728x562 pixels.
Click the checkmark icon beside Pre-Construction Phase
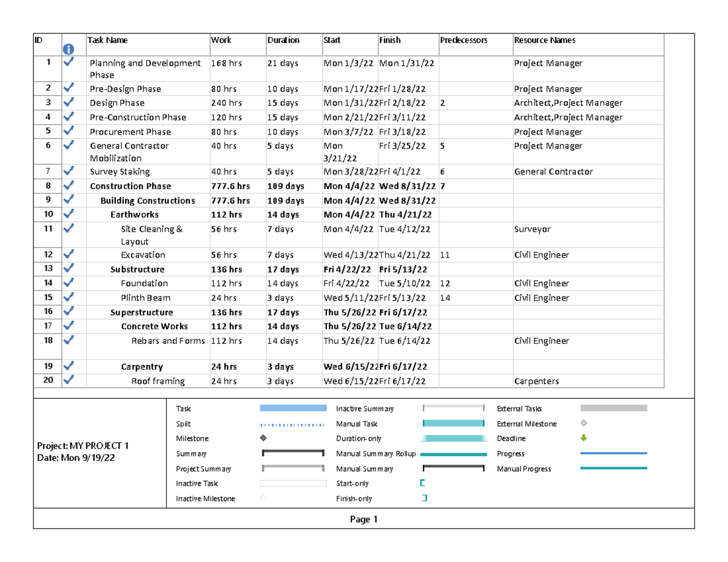point(69,116)
